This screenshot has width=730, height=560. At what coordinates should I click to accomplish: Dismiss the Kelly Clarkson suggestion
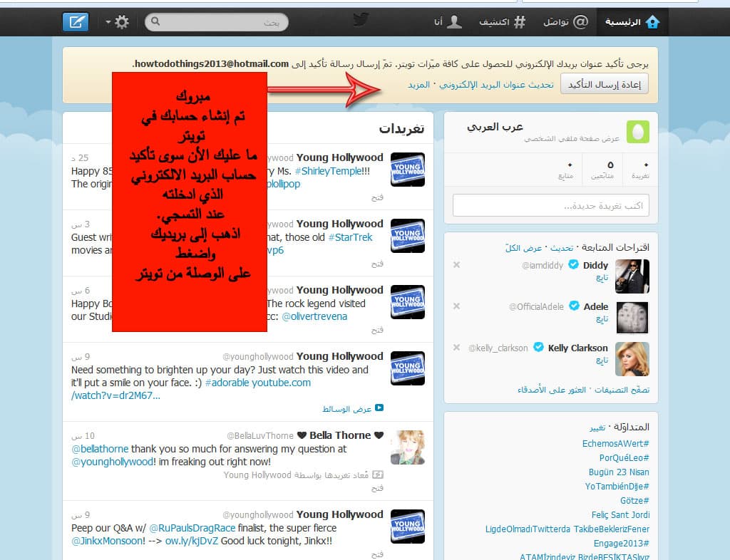point(457,348)
